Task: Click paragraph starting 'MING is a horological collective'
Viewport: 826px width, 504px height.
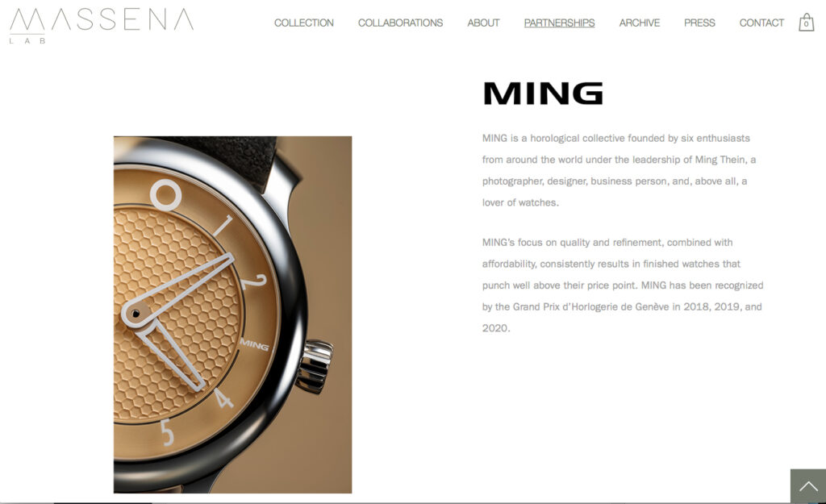Action: pyautogui.click(x=619, y=170)
